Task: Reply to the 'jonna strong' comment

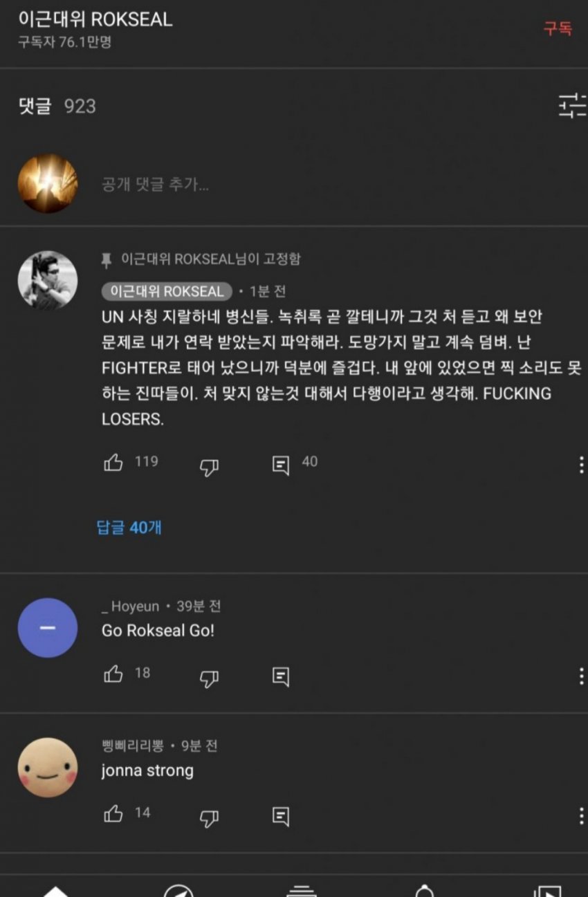Action: tap(280, 816)
